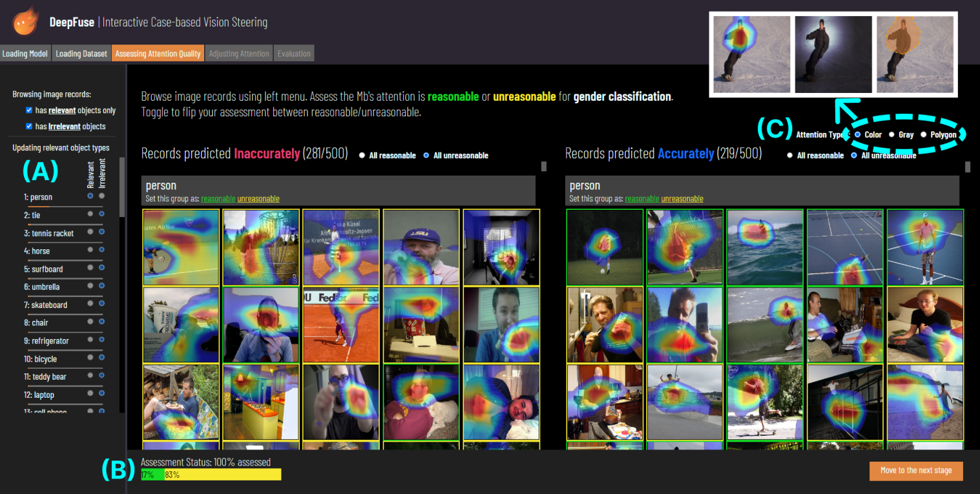Click the Gray attention preview thumbnail
The width and height of the screenshot is (980, 494).
833,54
